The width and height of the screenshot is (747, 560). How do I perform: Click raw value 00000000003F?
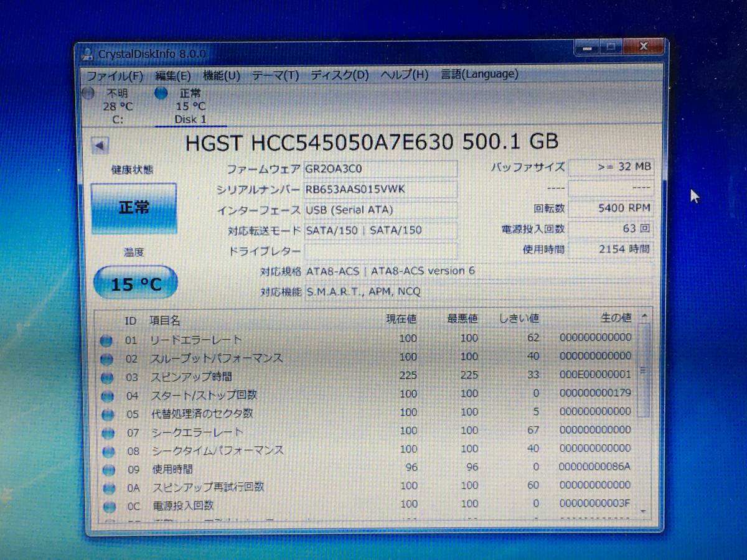[595, 503]
